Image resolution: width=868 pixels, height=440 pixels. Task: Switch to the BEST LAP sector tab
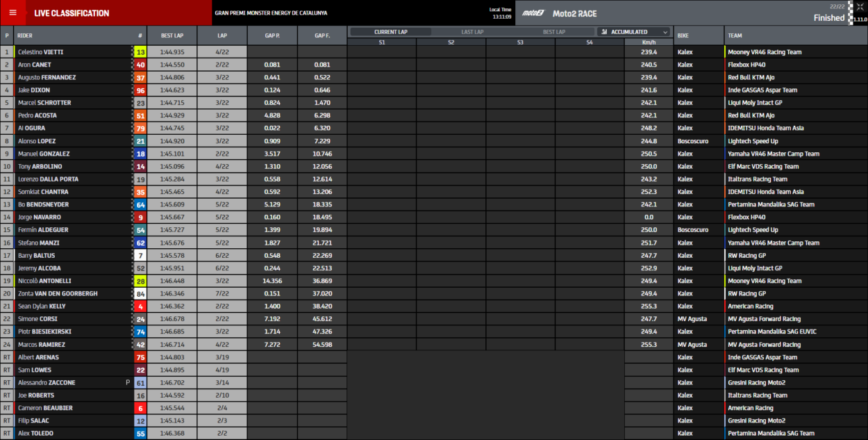(553, 32)
